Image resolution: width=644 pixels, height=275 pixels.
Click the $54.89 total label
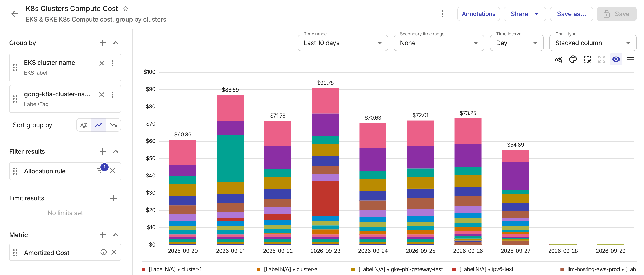tap(515, 145)
